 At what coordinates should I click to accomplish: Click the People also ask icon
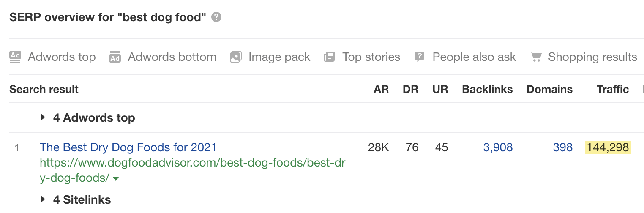(419, 57)
